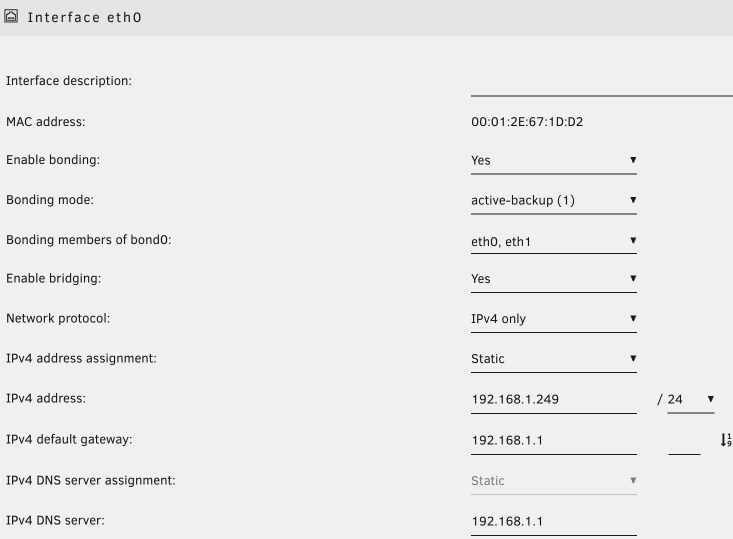Open the Enable bonding dropdown
Viewport: 733px width, 539px height.
coord(553,160)
